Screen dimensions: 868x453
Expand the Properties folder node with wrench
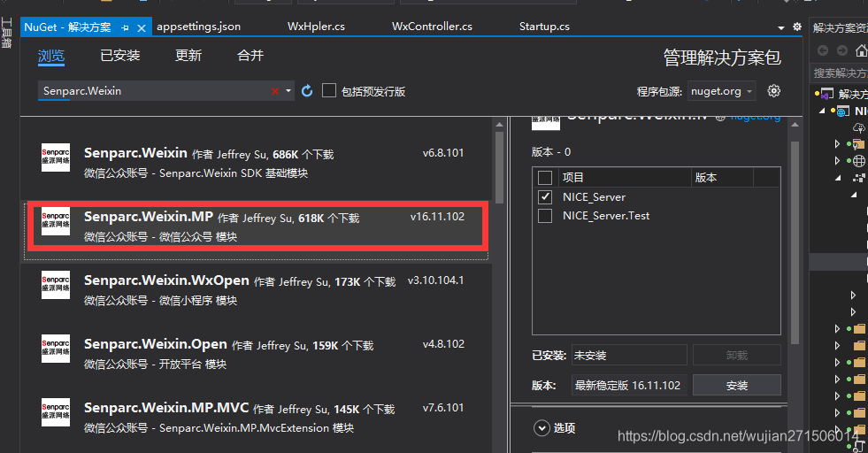837,144
